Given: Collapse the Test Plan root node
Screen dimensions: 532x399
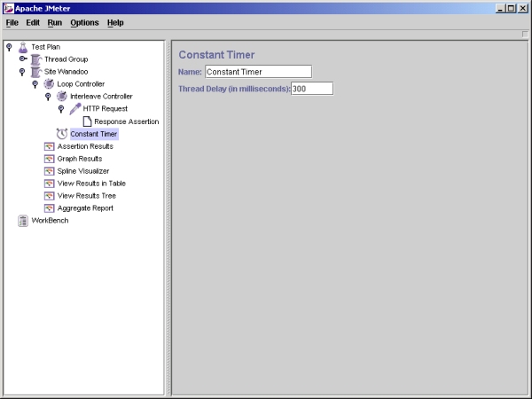Looking at the screenshot, I should (9, 47).
